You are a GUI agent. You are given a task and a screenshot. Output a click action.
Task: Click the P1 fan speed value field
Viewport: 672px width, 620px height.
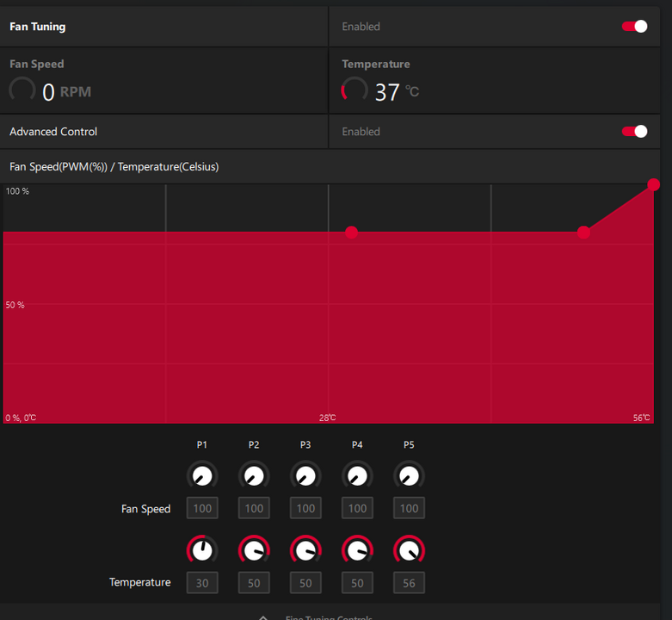(x=202, y=508)
